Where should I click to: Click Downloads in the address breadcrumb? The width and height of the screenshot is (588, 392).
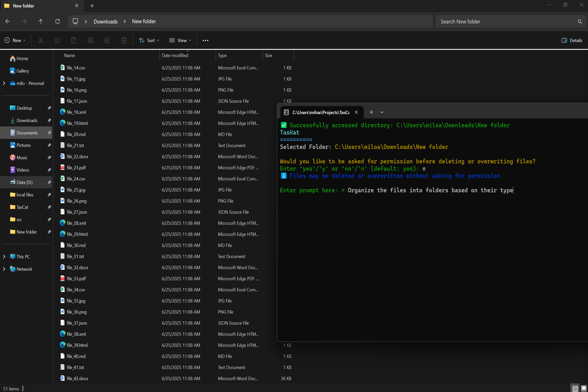click(x=106, y=21)
